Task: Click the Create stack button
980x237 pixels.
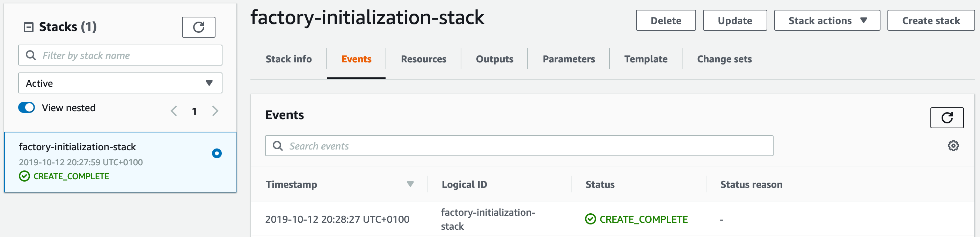Action: point(931,21)
